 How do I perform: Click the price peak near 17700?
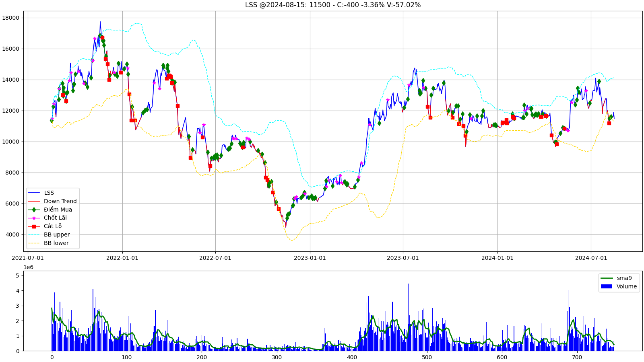point(100,22)
